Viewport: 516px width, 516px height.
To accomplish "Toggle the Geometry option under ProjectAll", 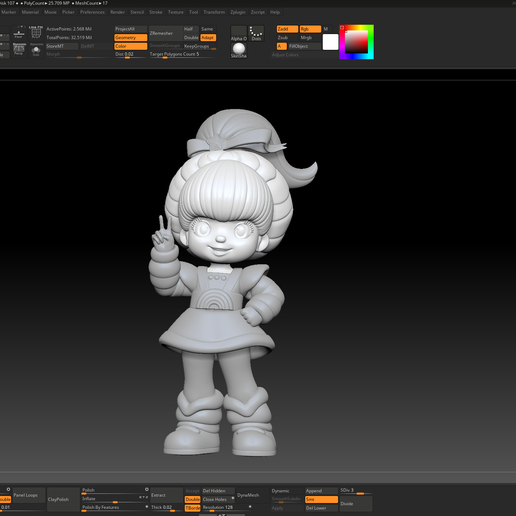I will [x=131, y=38].
